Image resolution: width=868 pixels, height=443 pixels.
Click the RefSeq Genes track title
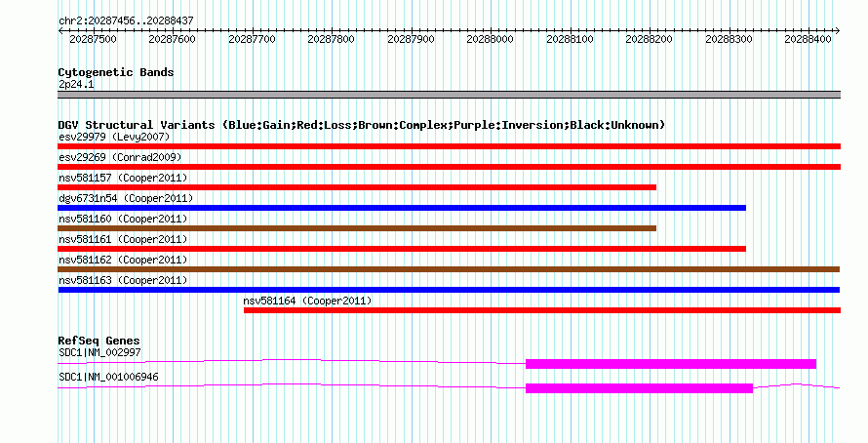coord(99,342)
